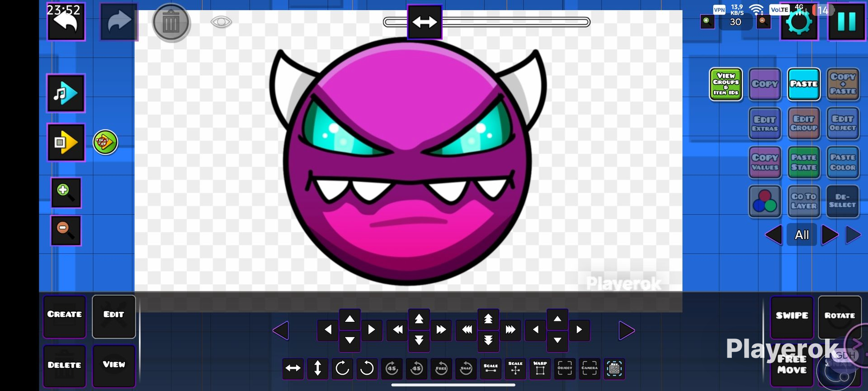Decrease the layer number next to 30
Viewport: 868px width, 391px height.
(763, 21)
